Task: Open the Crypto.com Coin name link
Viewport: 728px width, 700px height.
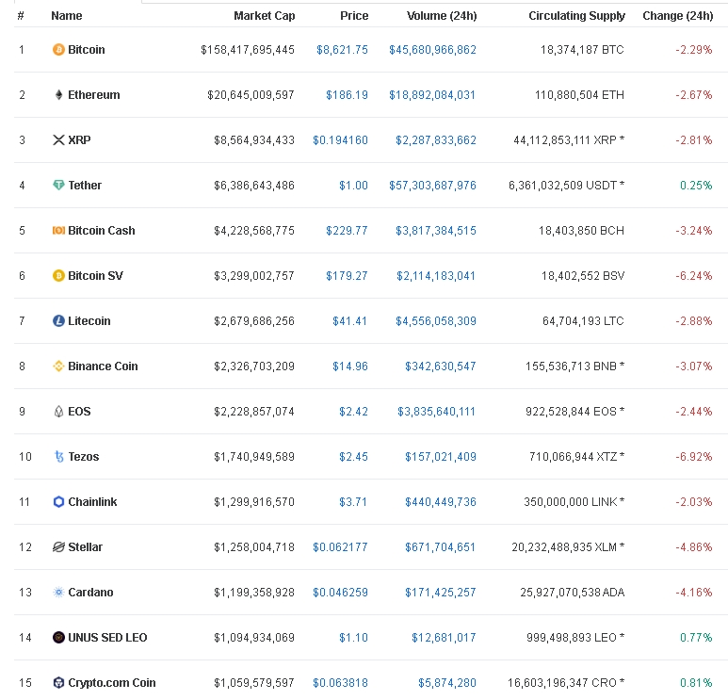Action: 112,682
